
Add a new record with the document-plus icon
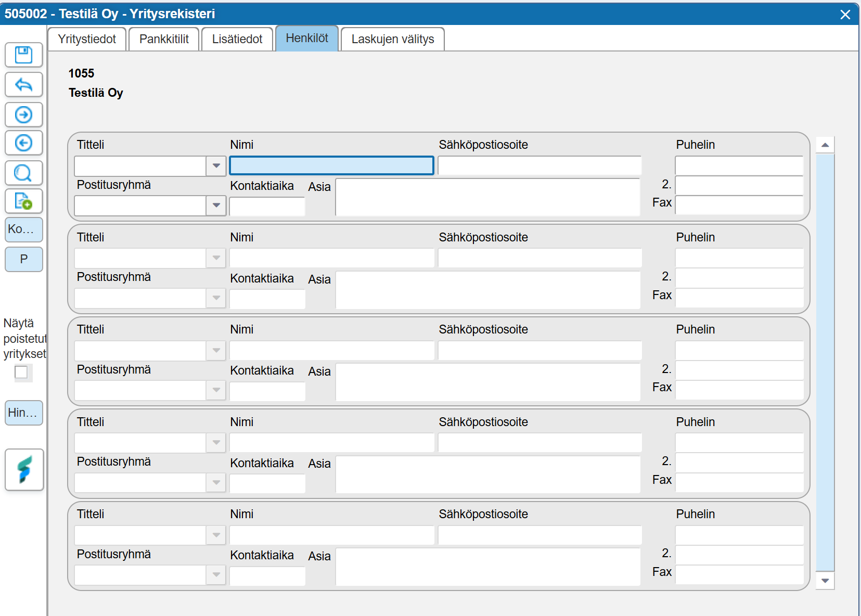click(24, 201)
